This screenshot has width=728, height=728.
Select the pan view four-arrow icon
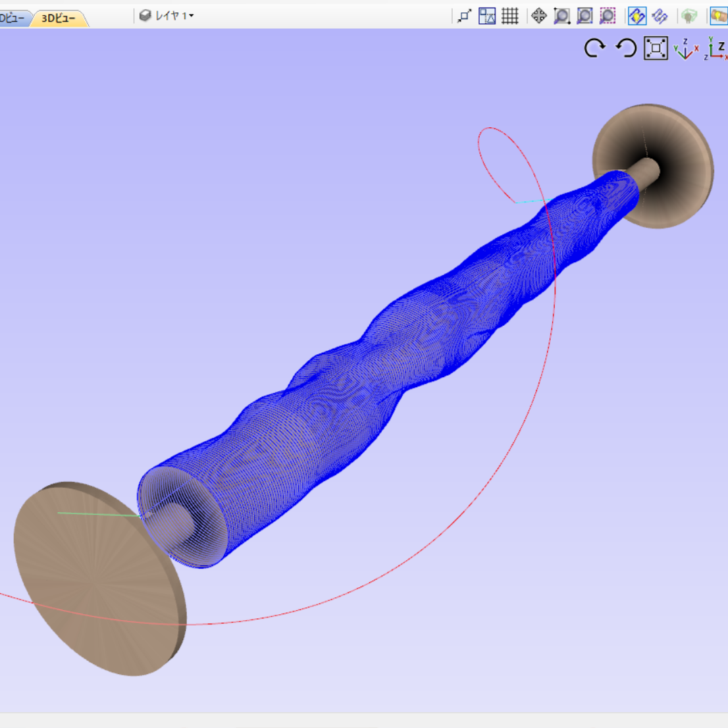(x=539, y=16)
